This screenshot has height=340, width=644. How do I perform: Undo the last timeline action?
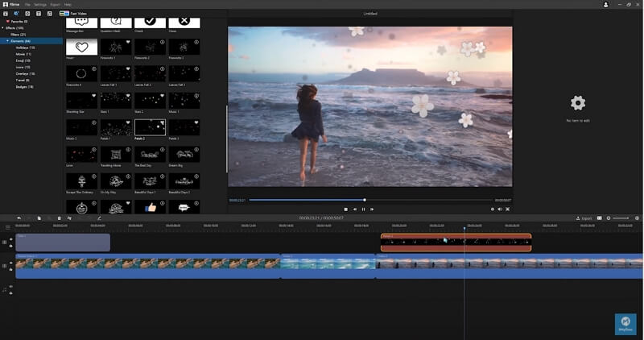[19, 218]
